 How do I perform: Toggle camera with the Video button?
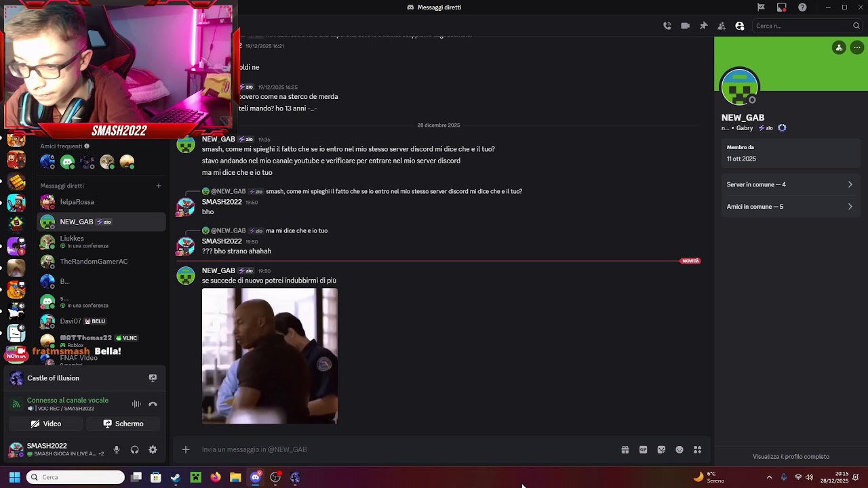[46, 424]
